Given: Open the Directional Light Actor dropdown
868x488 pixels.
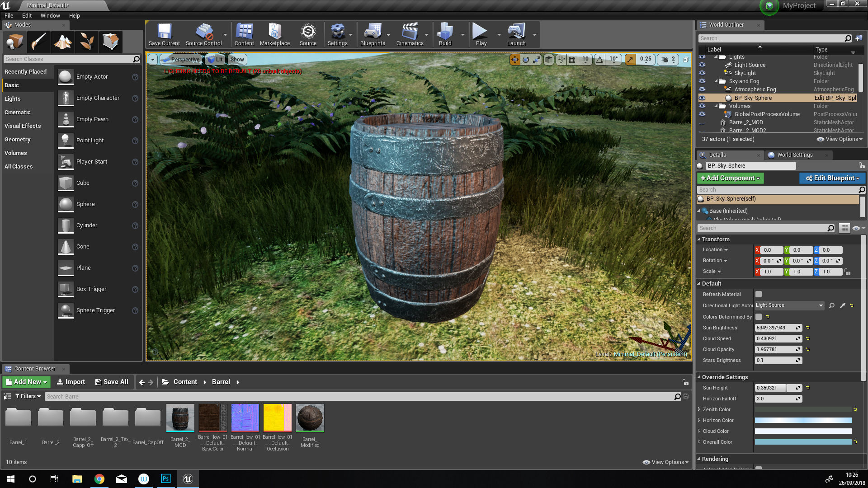Looking at the screenshot, I should 789,305.
